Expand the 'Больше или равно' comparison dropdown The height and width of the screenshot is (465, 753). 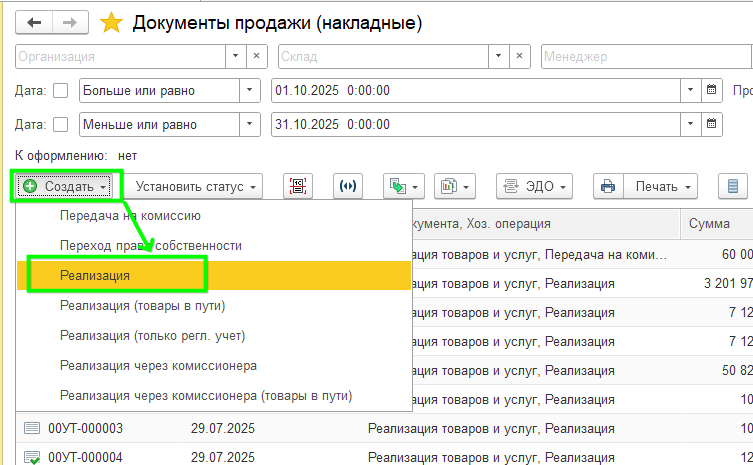point(249,91)
